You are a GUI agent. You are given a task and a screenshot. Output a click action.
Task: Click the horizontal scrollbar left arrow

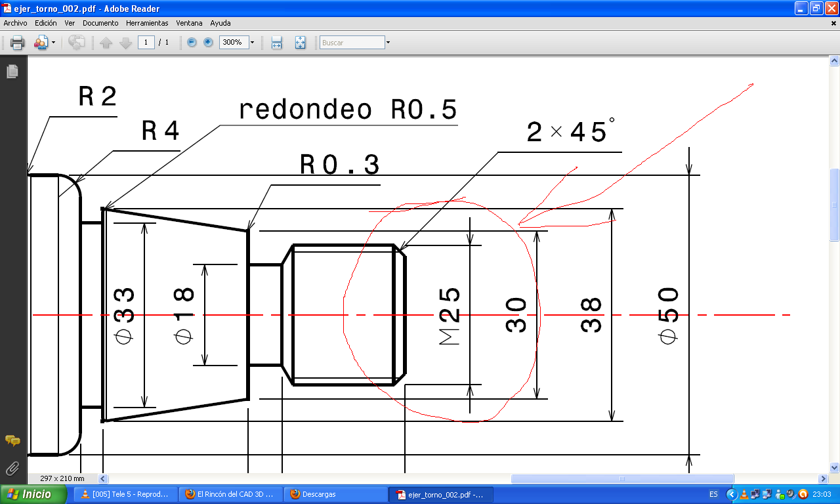click(x=103, y=479)
